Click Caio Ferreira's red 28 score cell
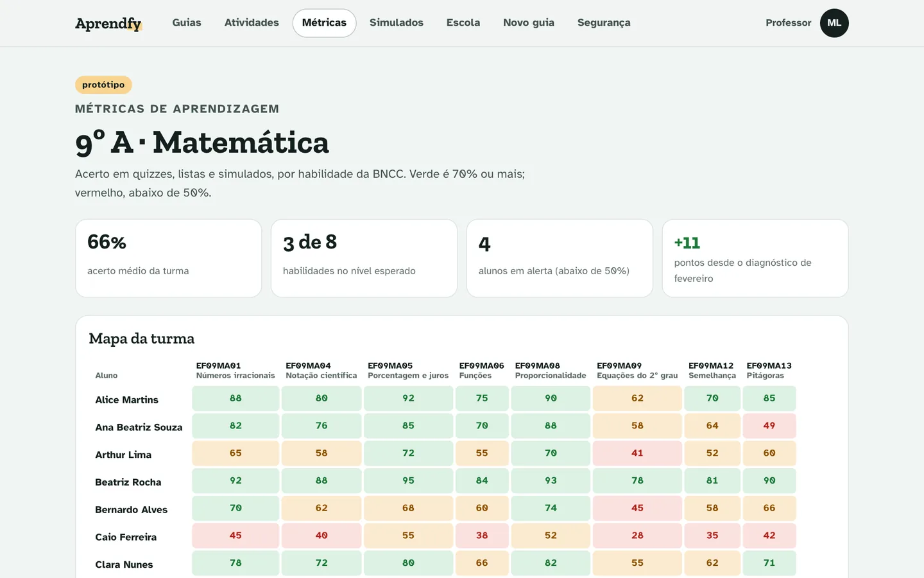Screen dimensions: 924x578 click(637, 536)
